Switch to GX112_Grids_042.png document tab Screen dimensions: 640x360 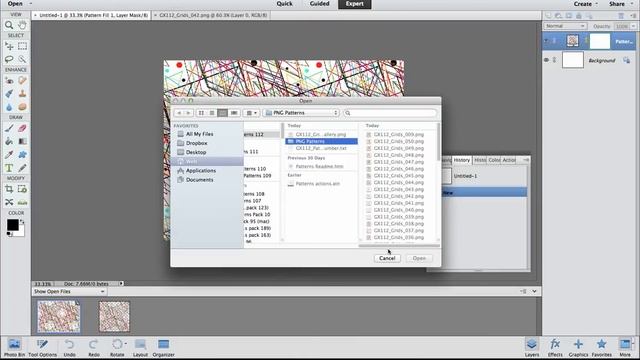pyautogui.click(x=211, y=15)
